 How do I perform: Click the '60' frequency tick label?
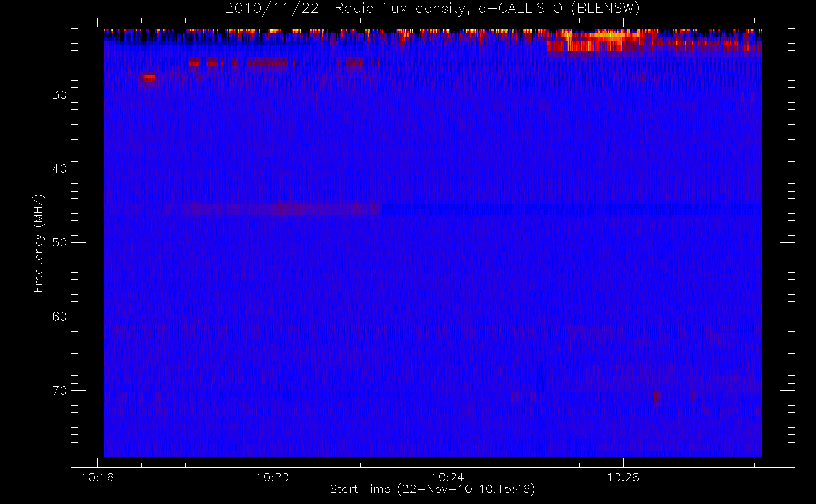click(x=60, y=317)
